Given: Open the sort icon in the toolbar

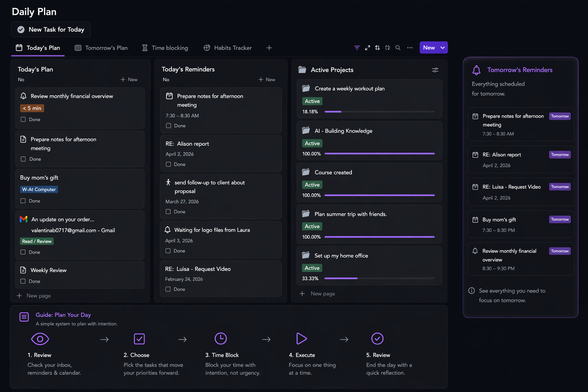Looking at the screenshot, I should pyautogui.click(x=377, y=47).
